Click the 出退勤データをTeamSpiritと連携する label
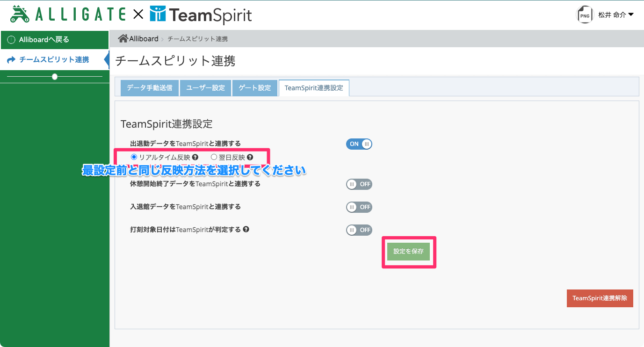 (x=185, y=144)
